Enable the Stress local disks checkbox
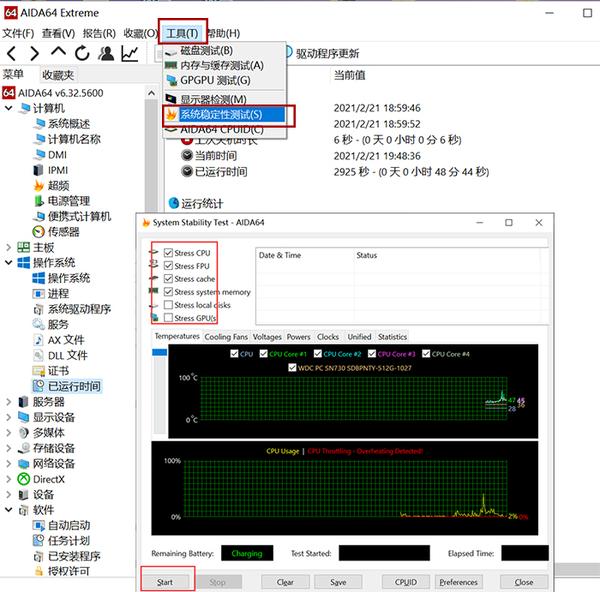 click(168, 305)
